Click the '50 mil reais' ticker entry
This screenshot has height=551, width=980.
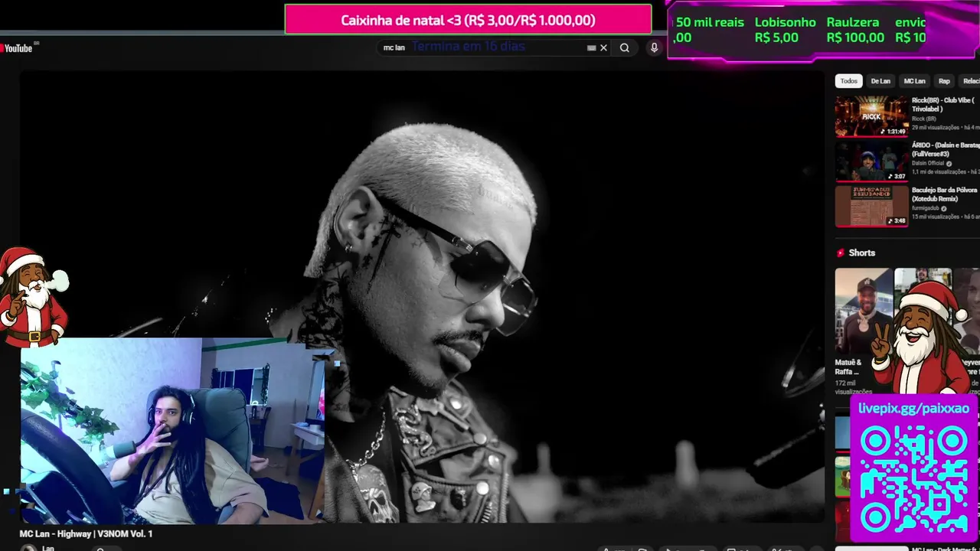tap(708, 30)
